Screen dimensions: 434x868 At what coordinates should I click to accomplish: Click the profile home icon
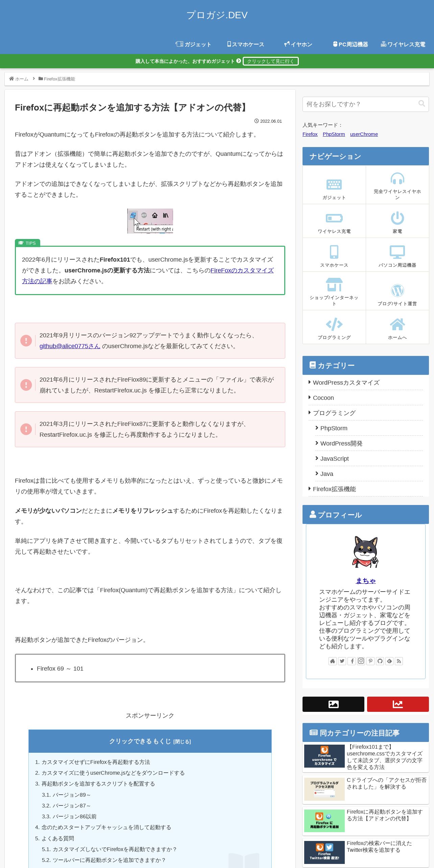tap(333, 661)
